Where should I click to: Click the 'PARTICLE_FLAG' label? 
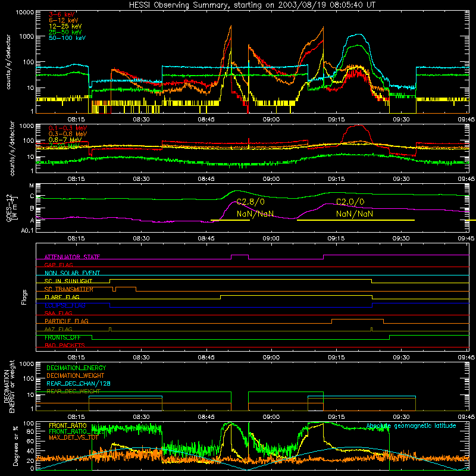pos(67,321)
